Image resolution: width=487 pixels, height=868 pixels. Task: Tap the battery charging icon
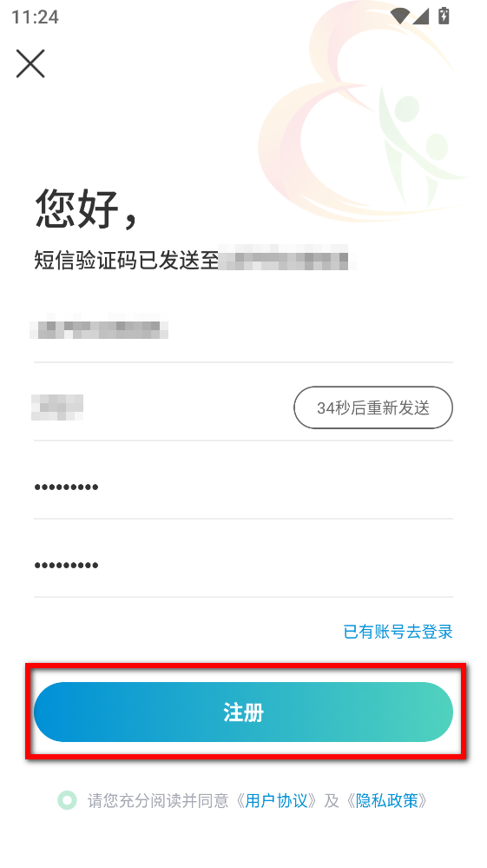coord(444,16)
